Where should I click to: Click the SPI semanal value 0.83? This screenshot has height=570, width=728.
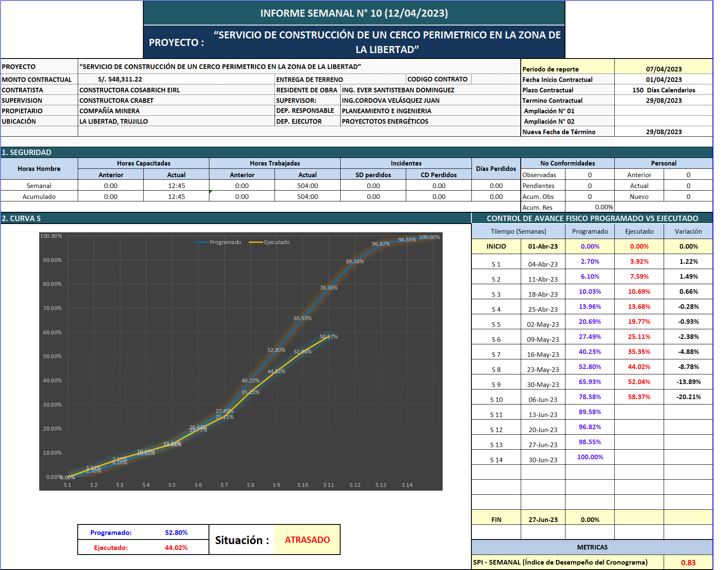[688, 562]
